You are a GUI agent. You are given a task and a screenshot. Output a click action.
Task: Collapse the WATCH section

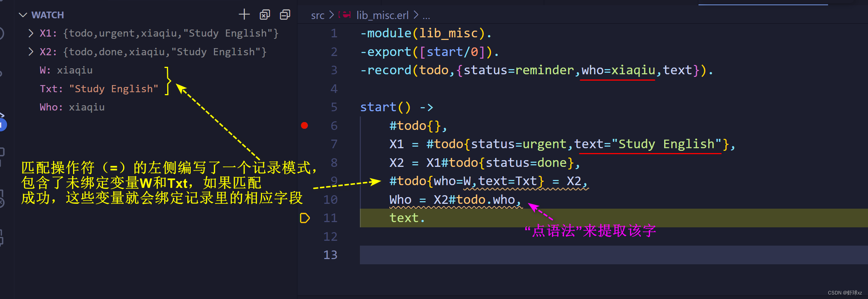click(x=23, y=15)
